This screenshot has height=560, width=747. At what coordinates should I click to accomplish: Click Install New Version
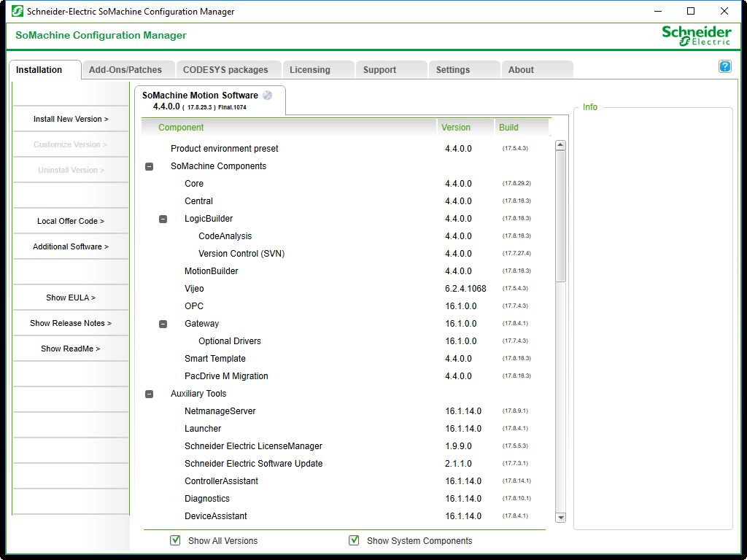pyautogui.click(x=71, y=119)
